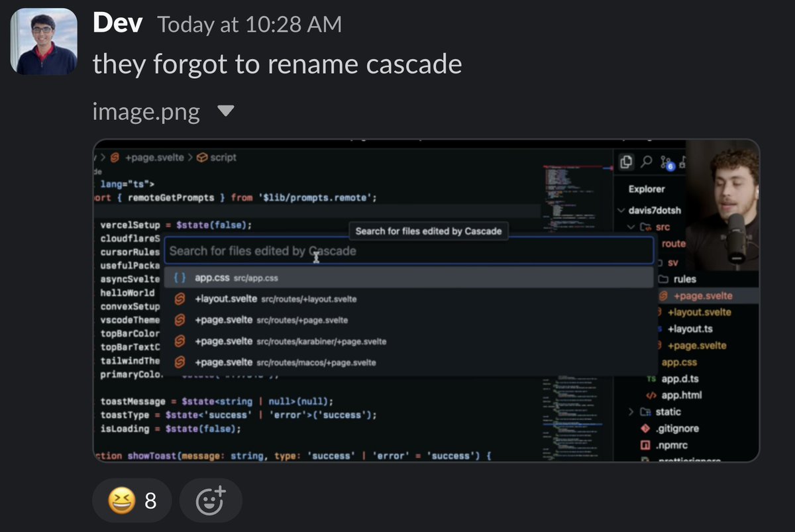Click the folder icon beside rules
The width and height of the screenshot is (795, 532).
click(x=663, y=279)
